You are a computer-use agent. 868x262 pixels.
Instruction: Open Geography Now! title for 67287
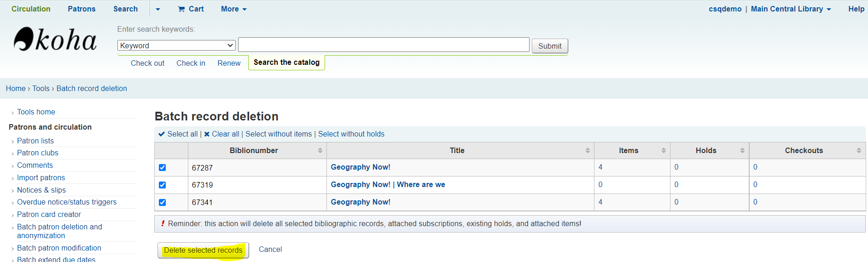pos(361,167)
